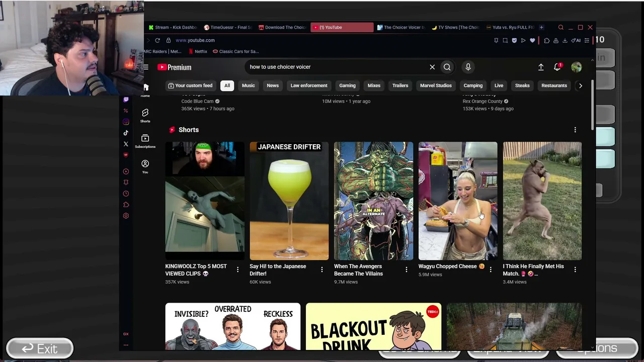Filter results by News chip
Viewport: 644px width, 362px height.
273,85
